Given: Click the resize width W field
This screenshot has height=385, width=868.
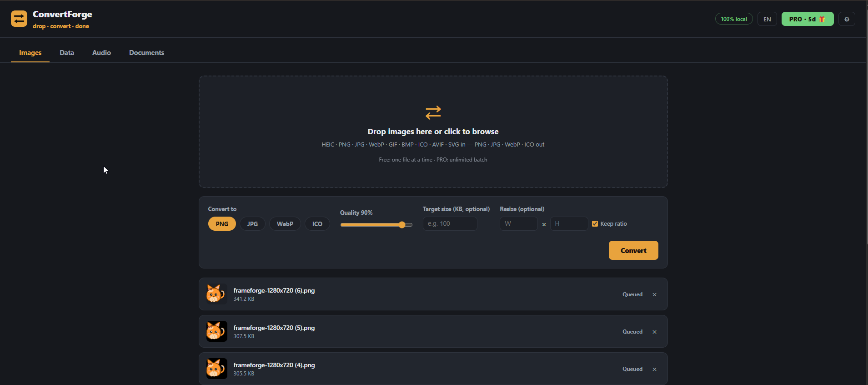Looking at the screenshot, I should click(519, 223).
